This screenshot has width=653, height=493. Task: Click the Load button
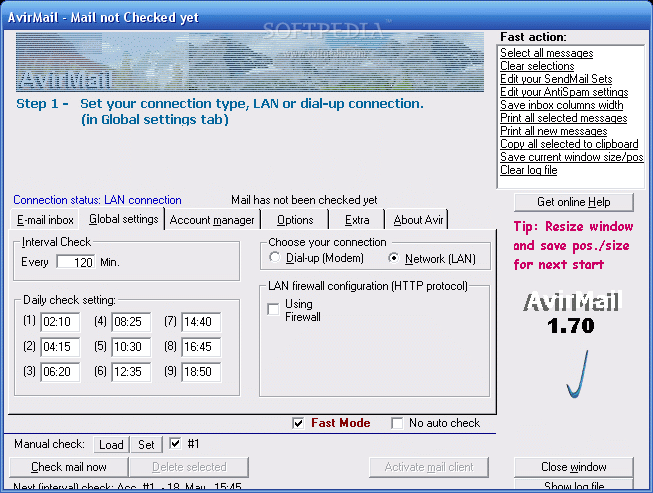[x=111, y=444]
